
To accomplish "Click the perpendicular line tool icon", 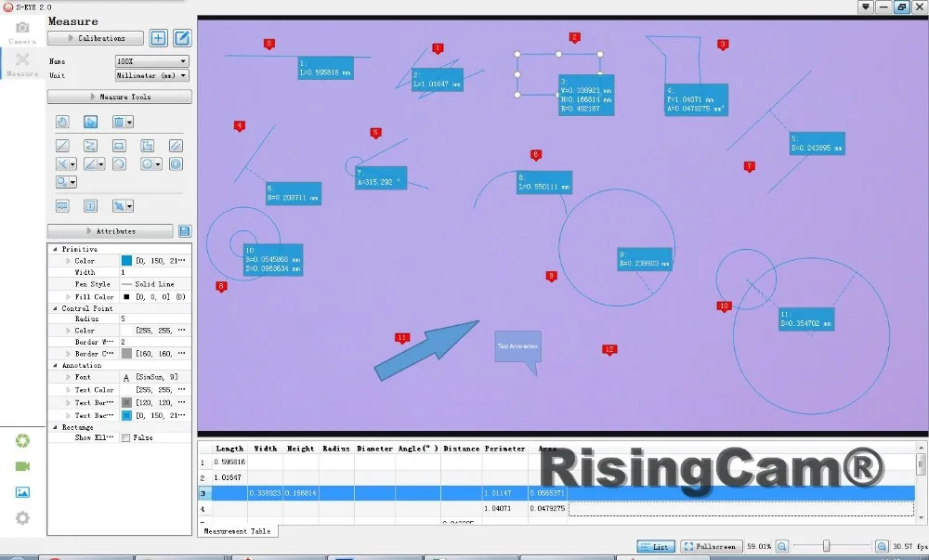I will coord(61,164).
